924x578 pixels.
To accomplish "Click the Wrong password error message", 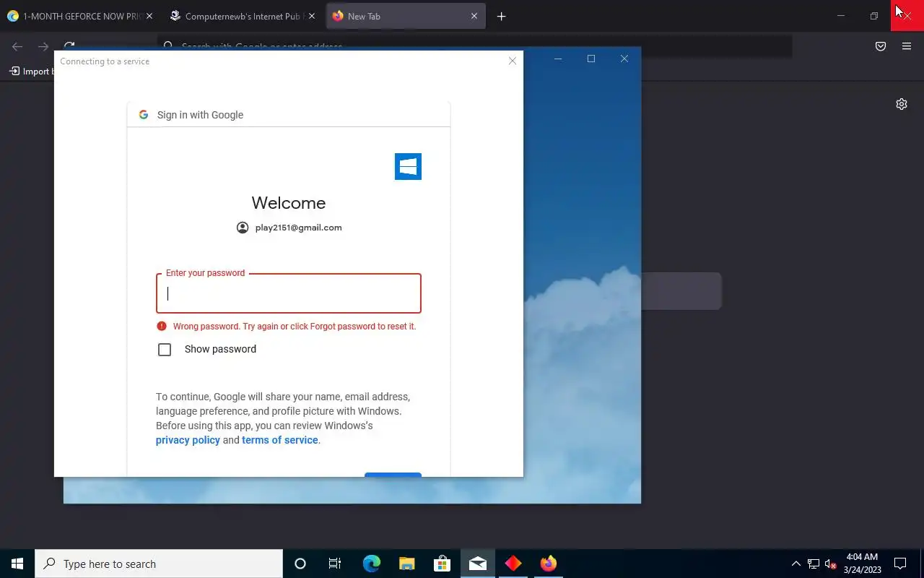I will coord(295,327).
